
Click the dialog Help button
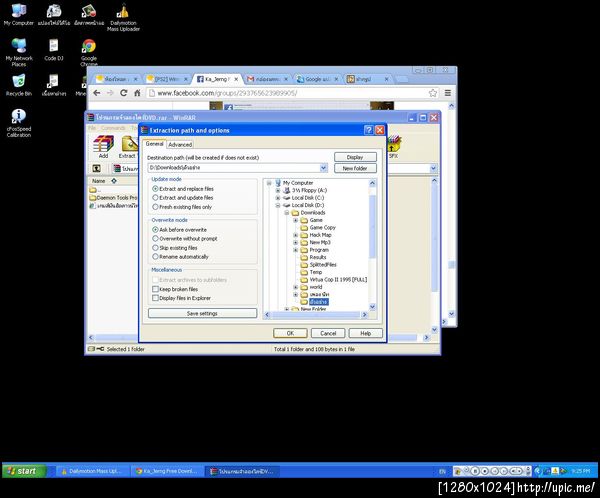(365, 333)
